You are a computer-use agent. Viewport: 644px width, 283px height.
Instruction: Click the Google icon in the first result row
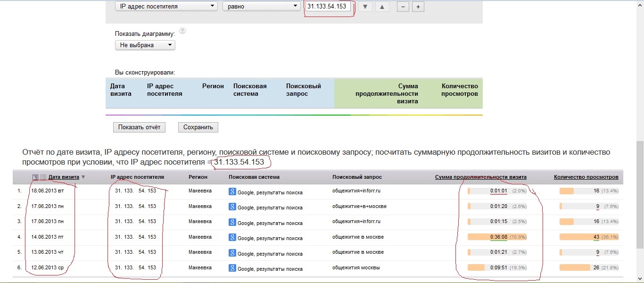pos(232,191)
